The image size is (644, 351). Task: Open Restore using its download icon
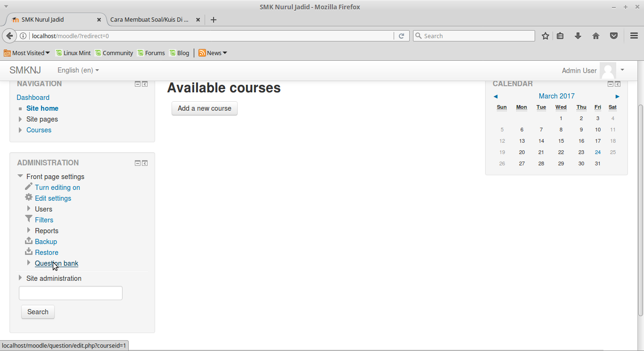pyautogui.click(x=29, y=252)
